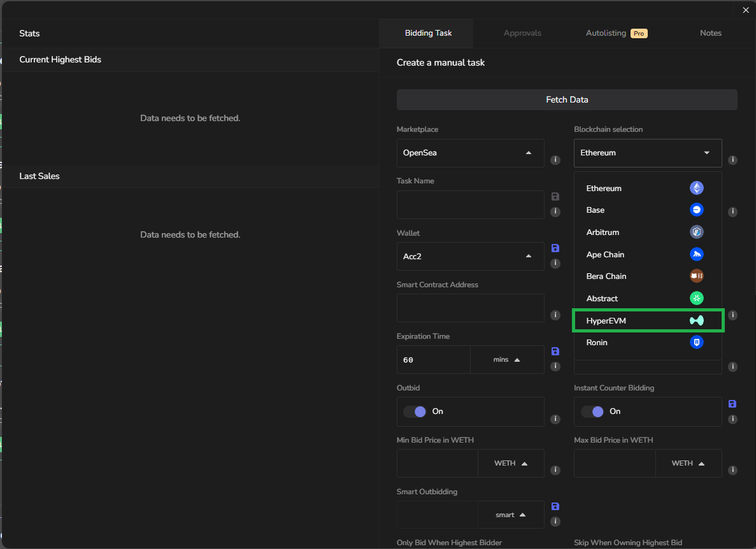Click the save icon beside Expiration Time
This screenshot has height=549, width=756.
tap(555, 352)
